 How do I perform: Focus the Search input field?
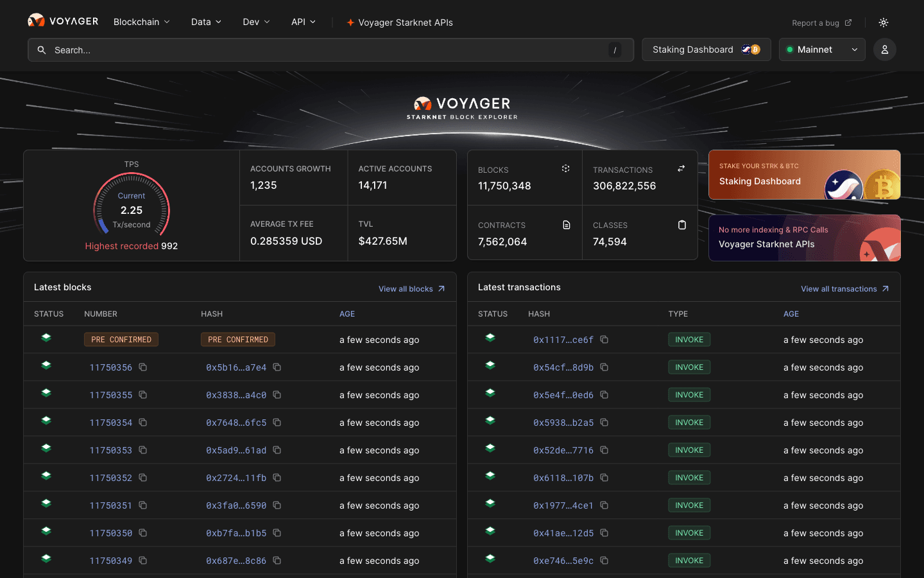[330, 50]
